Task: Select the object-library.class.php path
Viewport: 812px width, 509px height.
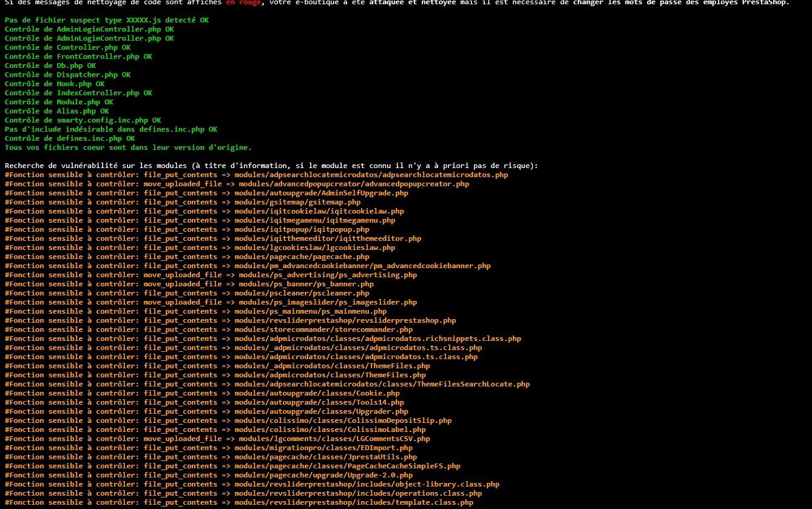Action: (x=367, y=484)
